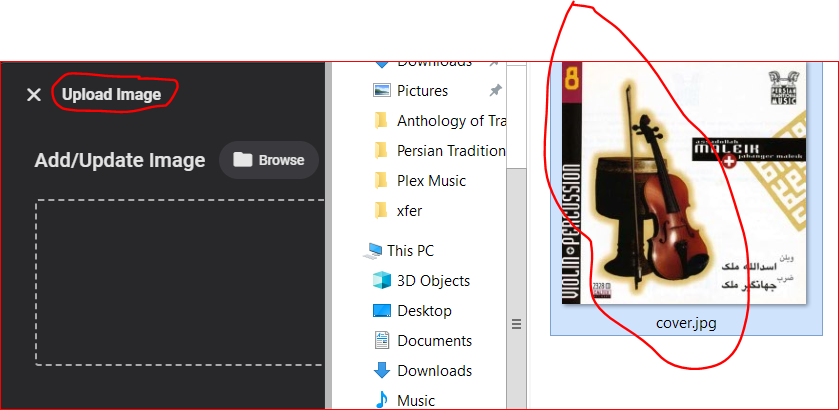Click the 3D Objects cube icon
The image size is (839, 410).
click(382, 280)
